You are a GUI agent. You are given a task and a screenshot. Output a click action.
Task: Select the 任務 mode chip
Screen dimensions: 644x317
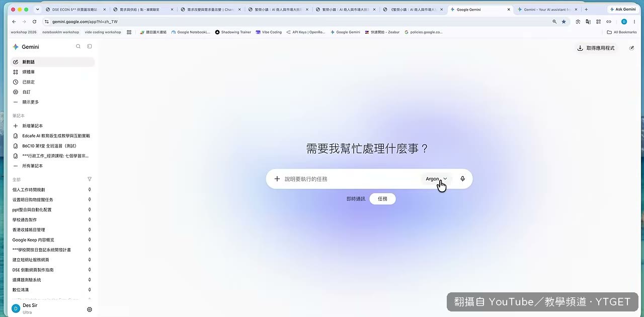pos(382,199)
